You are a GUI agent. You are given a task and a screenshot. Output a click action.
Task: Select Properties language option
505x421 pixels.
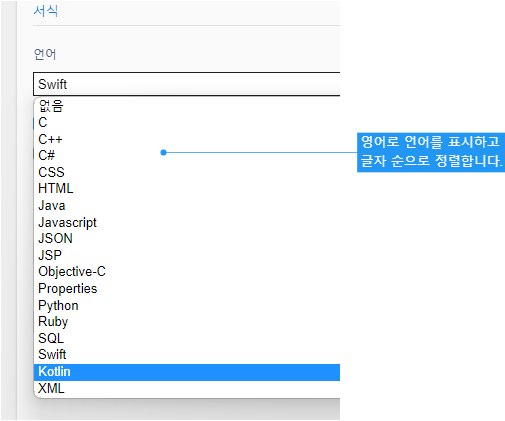pyautogui.click(x=187, y=289)
